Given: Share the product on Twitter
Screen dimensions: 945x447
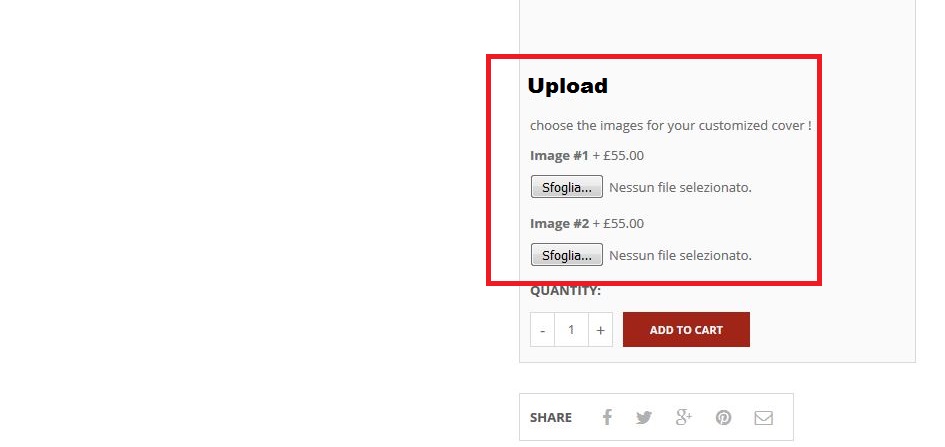Looking at the screenshot, I should [x=644, y=417].
